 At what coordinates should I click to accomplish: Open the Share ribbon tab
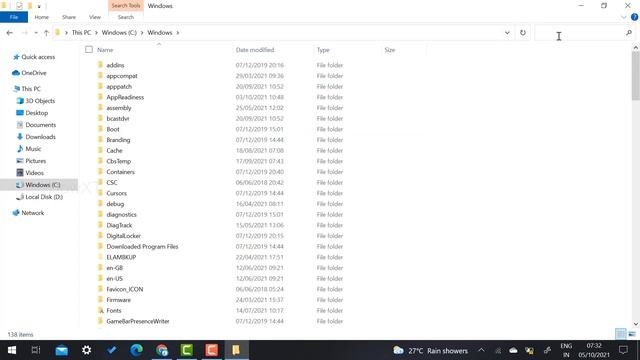(69, 17)
